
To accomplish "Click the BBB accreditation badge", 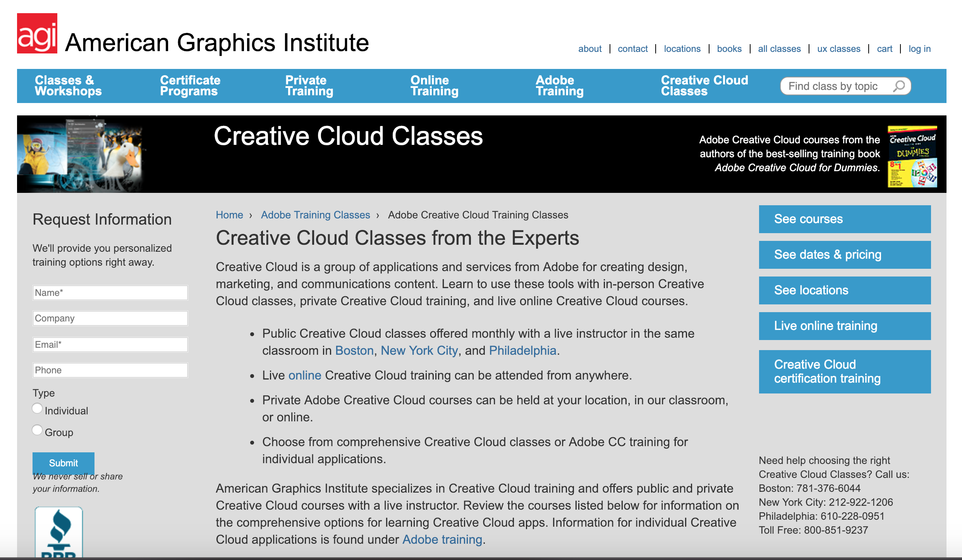I will [59, 532].
